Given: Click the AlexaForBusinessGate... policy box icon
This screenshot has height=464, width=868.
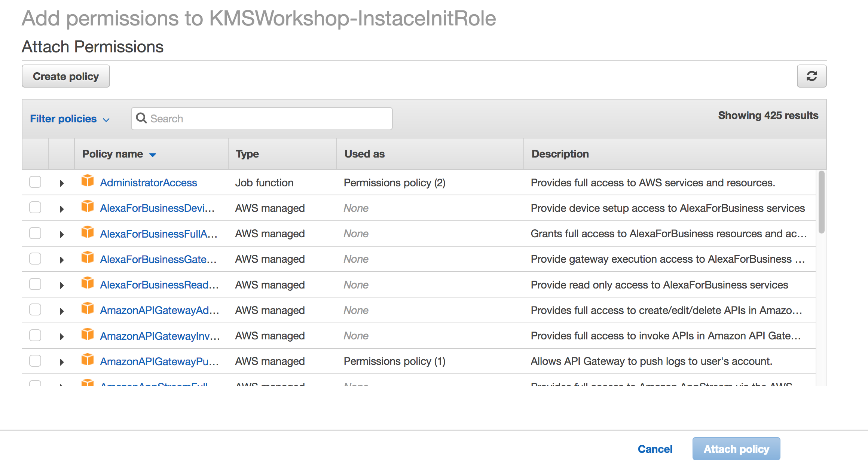Looking at the screenshot, I should tap(88, 257).
